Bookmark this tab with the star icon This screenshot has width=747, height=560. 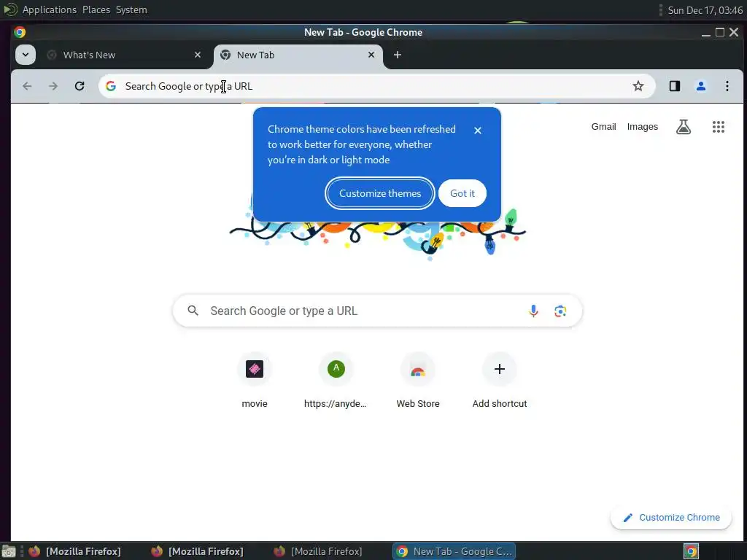click(638, 86)
